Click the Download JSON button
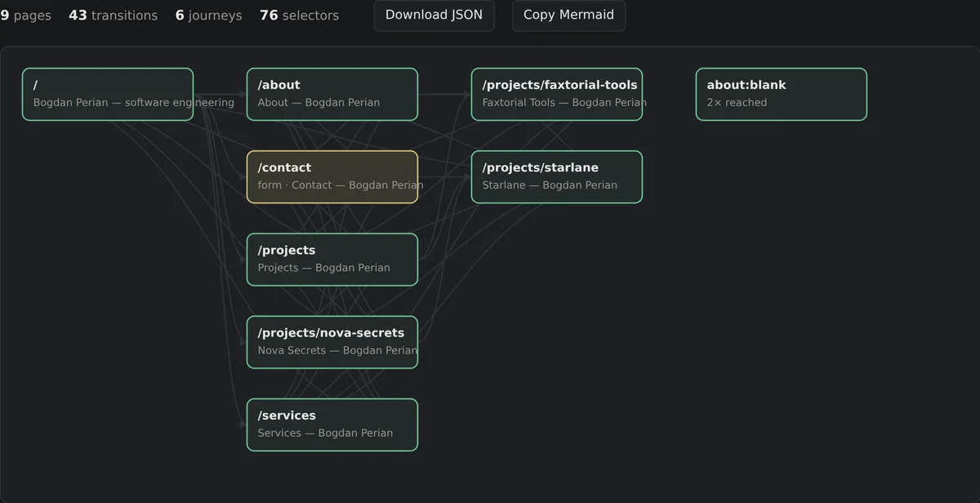The height and width of the screenshot is (503, 980). pyautogui.click(x=434, y=15)
